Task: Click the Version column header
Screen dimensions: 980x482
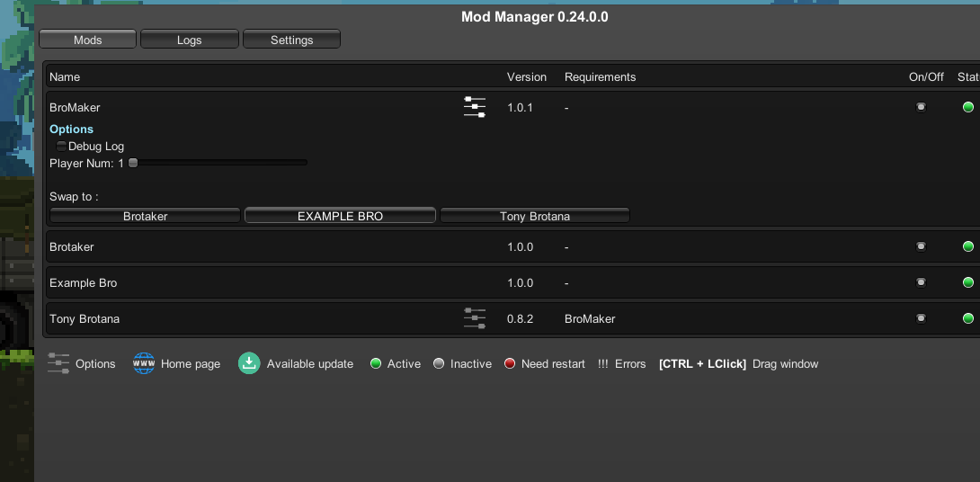Action: 526,77
